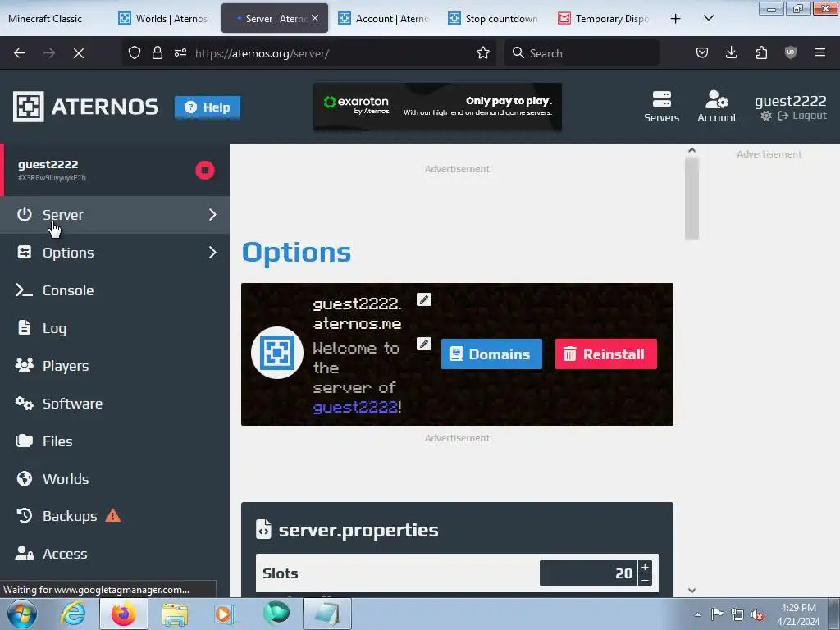840x630 pixels.
Task: Open the Firefox hamburger menu
Action: tap(820, 52)
